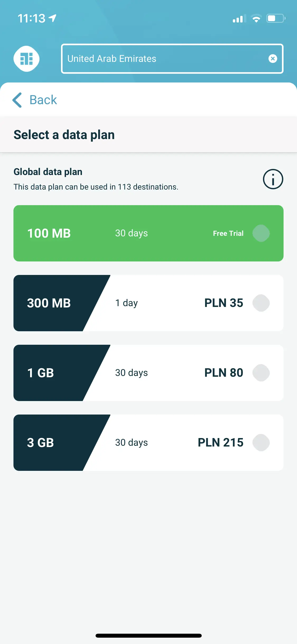Select the 100 MB Free Trial radio button
Viewport: 297px width, 644px height.
click(261, 233)
